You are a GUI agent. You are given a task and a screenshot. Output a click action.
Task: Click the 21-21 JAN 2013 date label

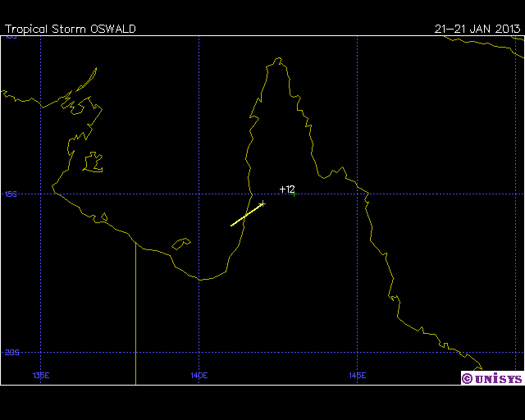[x=477, y=29]
